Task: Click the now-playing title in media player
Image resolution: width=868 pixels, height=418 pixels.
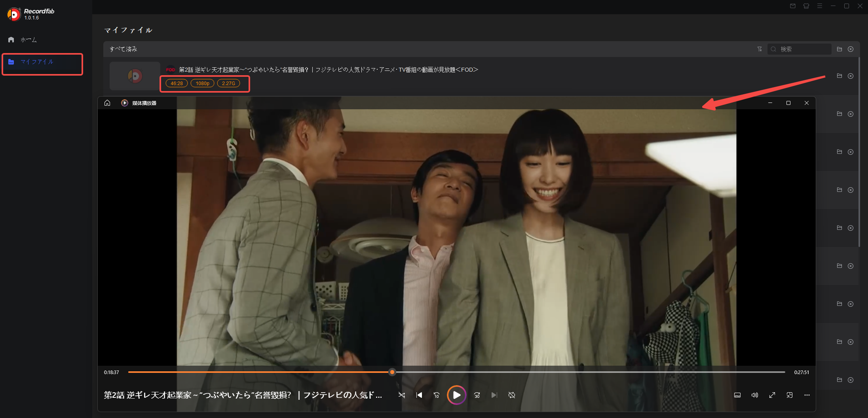Action: pyautogui.click(x=243, y=395)
